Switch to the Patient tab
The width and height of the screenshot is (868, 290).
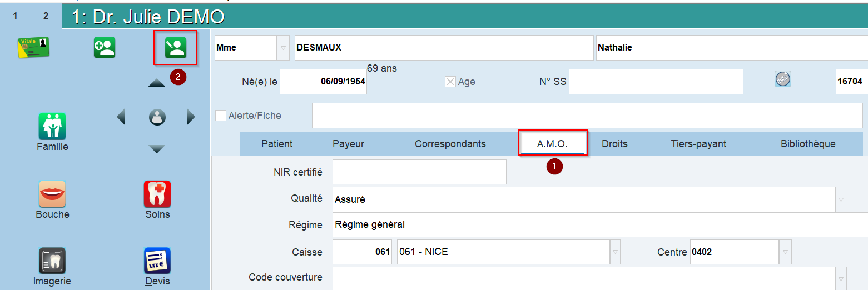pyautogui.click(x=277, y=144)
